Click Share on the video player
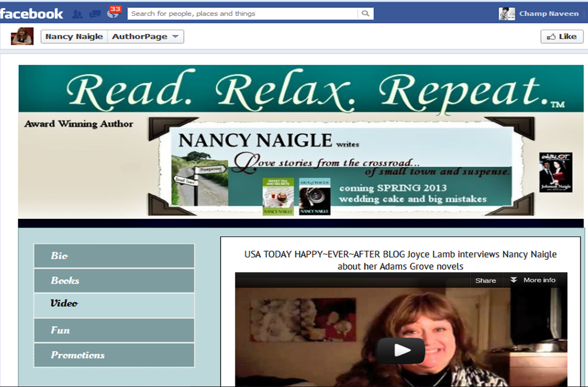 point(485,280)
